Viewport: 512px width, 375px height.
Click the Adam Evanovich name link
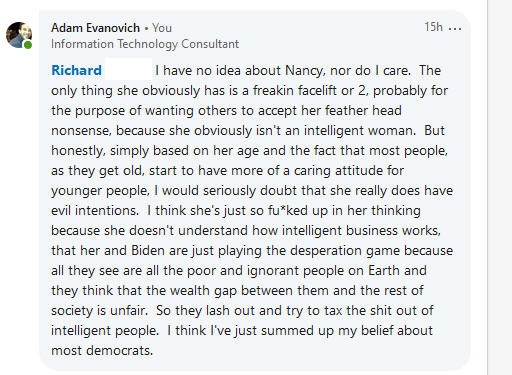point(95,28)
